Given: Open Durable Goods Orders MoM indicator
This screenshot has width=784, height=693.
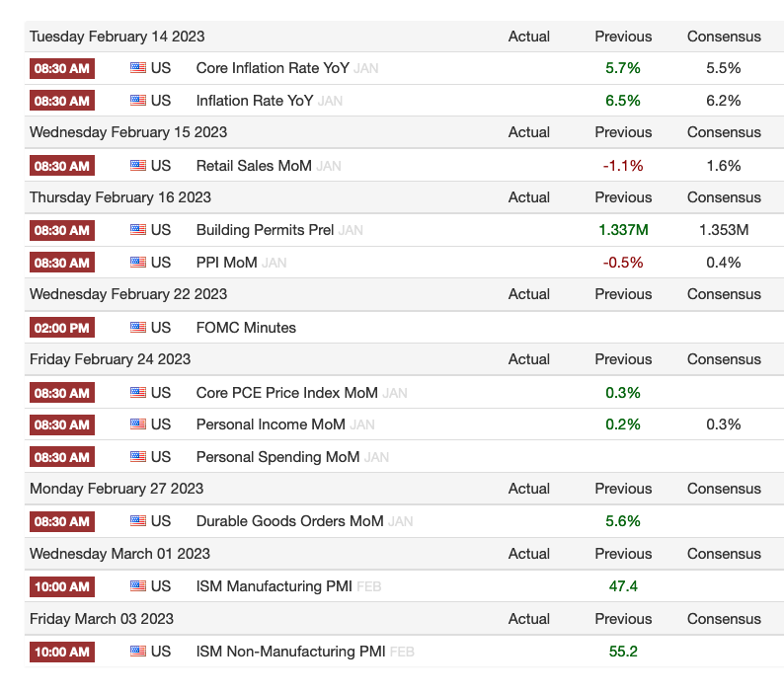Looking at the screenshot, I should pyautogui.click(x=289, y=521).
